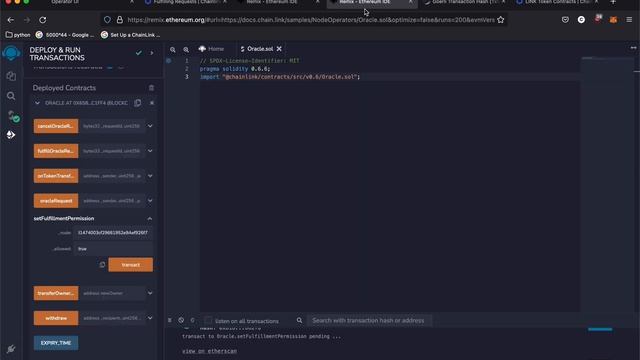640x360 pixels.
Task: Open the Pocket save icon in toolbar
Action: pyautogui.click(x=565, y=20)
